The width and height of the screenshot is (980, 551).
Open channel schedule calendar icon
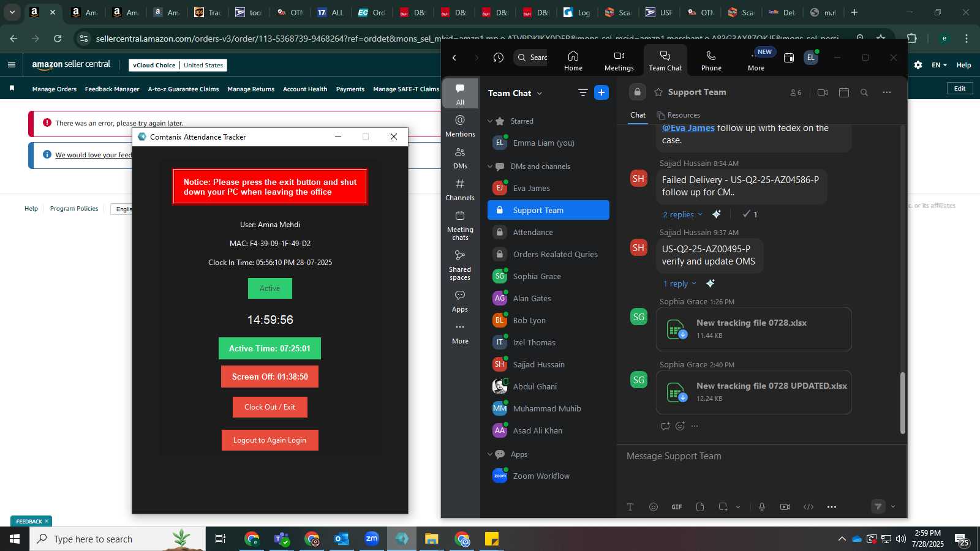[x=843, y=92]
